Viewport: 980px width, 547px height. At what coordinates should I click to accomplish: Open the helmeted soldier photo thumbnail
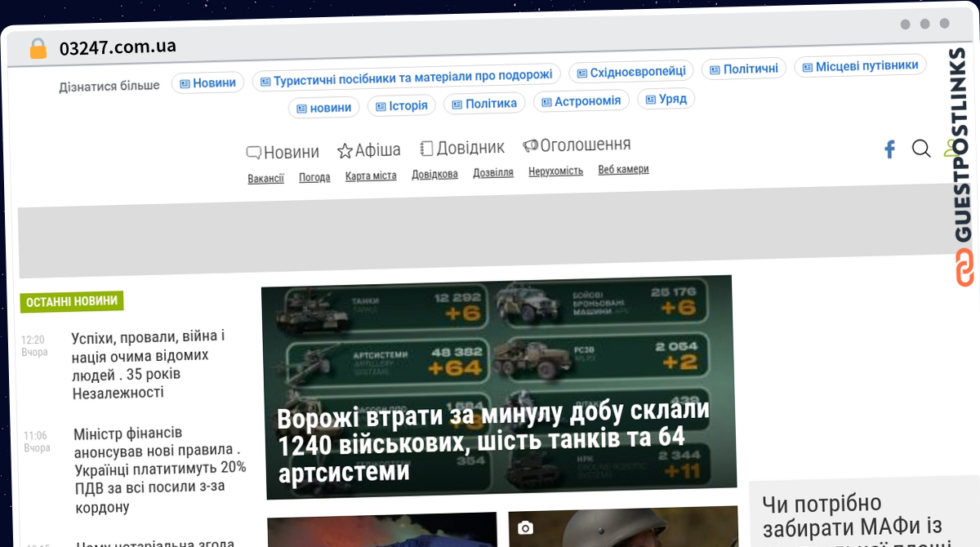[x=624, y=527]
